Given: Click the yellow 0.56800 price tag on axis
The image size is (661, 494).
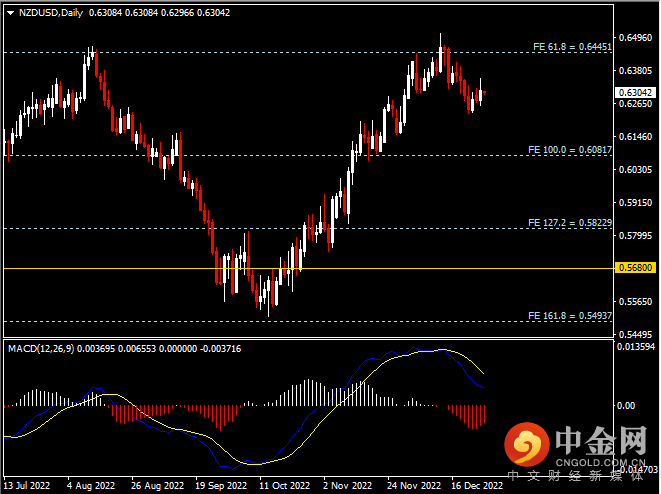Looking at the screenshot, I should pos(636,268).
